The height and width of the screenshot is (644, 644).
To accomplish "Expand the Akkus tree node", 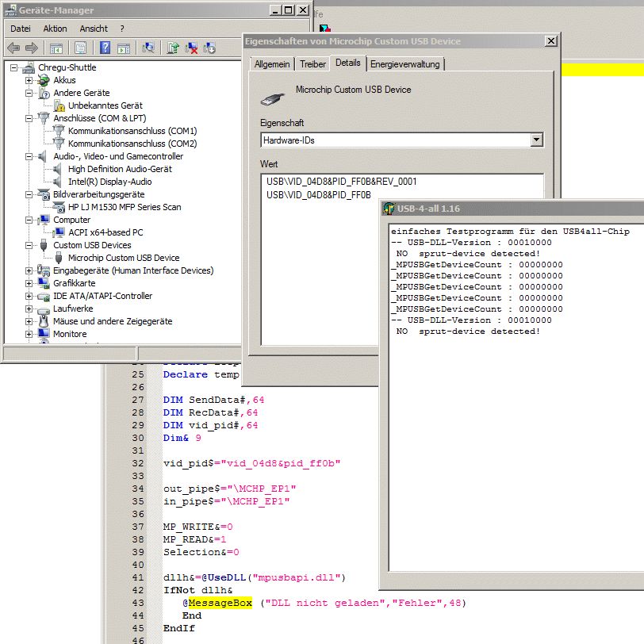I will point(29,80).
